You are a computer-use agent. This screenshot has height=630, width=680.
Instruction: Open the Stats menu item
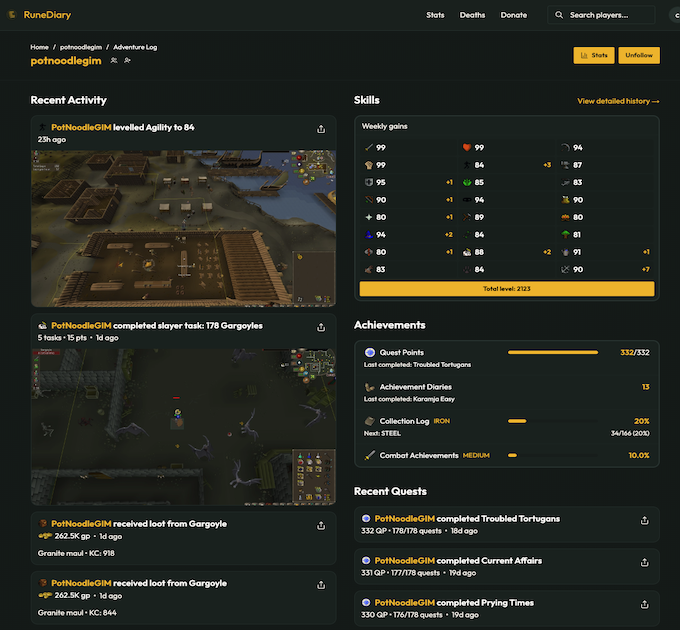coord(435,15)
